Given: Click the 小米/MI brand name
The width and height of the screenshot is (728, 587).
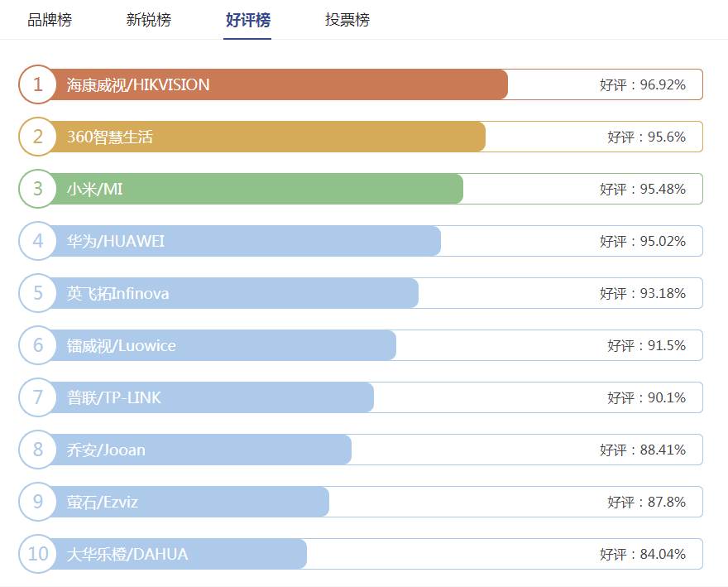Looking at the screenshot, I should pyautogui.click(x=95, y=189).
